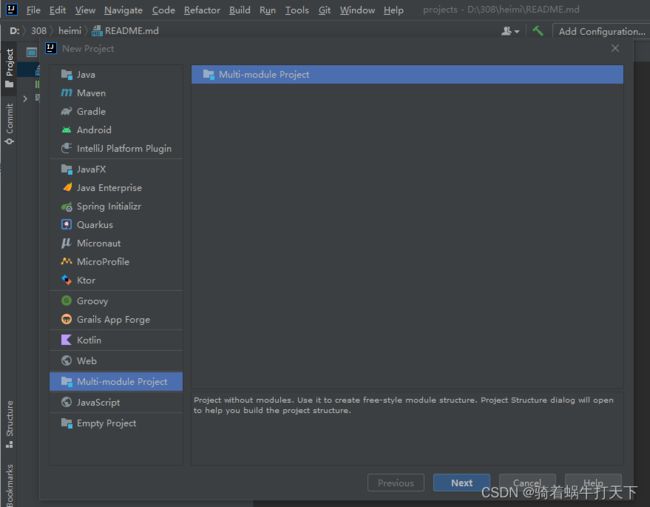Open the Project tool window tab
The image size is (650, 507).
click(x=9, y=68)
